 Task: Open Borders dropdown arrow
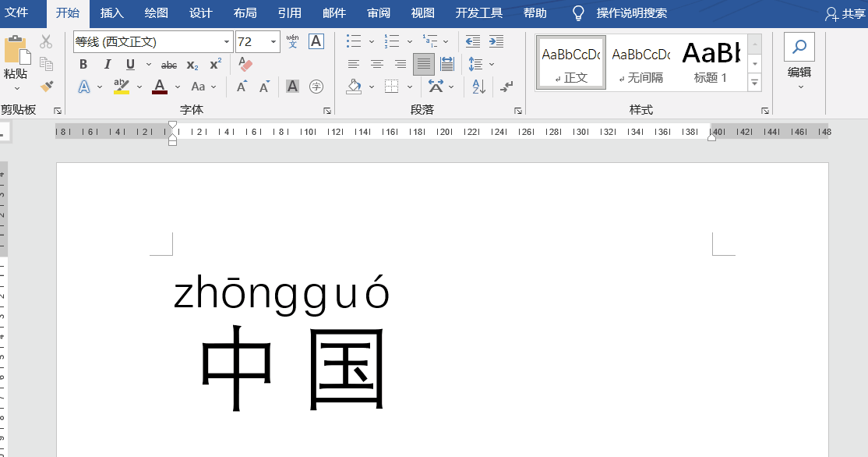coord(410,87)
